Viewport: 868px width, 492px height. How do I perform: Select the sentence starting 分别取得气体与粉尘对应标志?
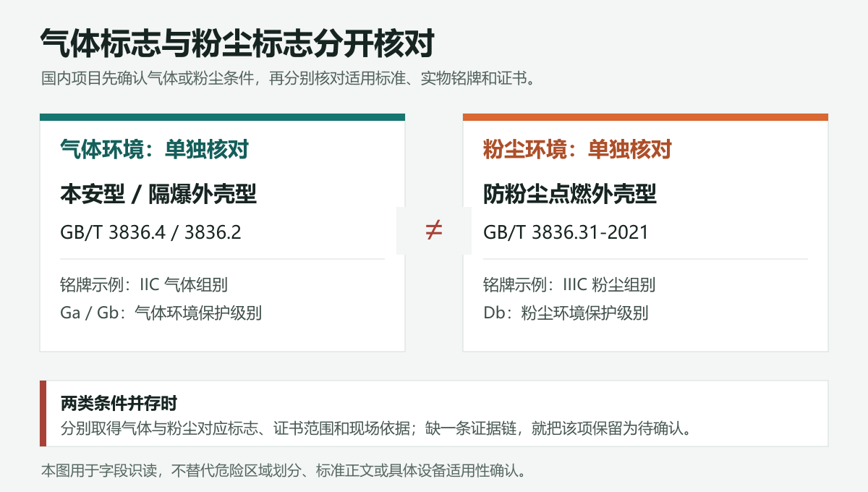378,427
